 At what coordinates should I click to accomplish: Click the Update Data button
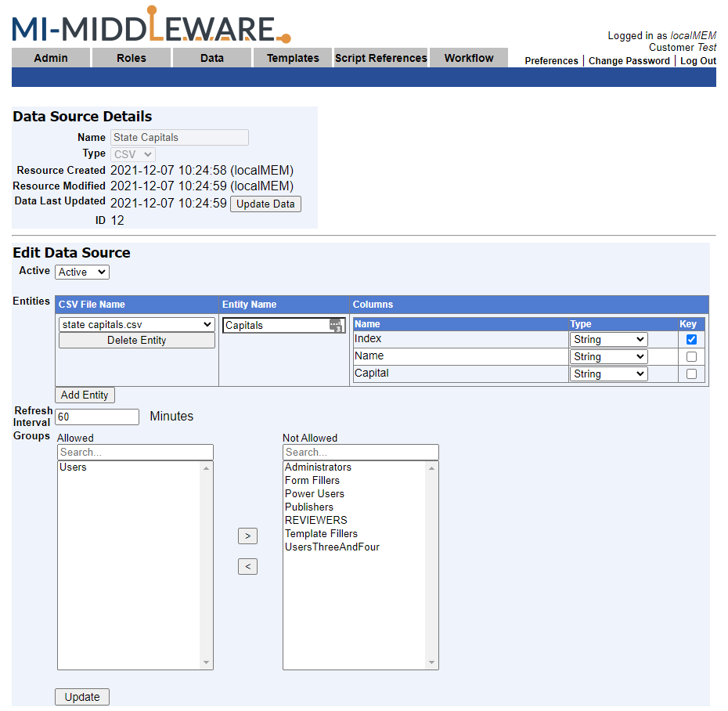click(265, 204)
